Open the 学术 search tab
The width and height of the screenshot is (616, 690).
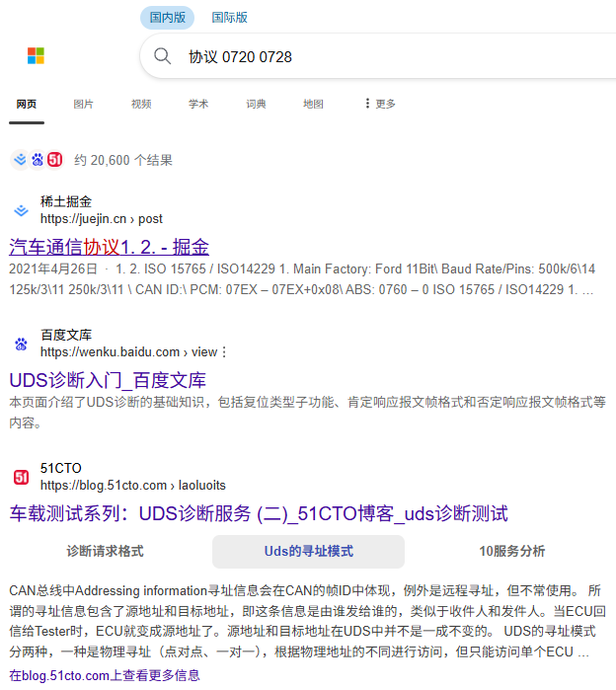tap(198, 104)
